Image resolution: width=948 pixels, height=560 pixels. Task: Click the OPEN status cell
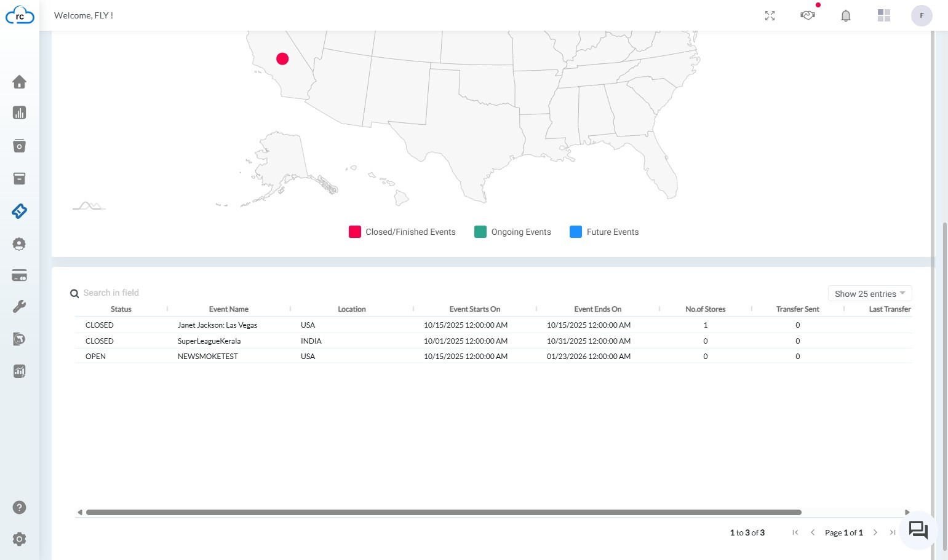pos(95,357)
